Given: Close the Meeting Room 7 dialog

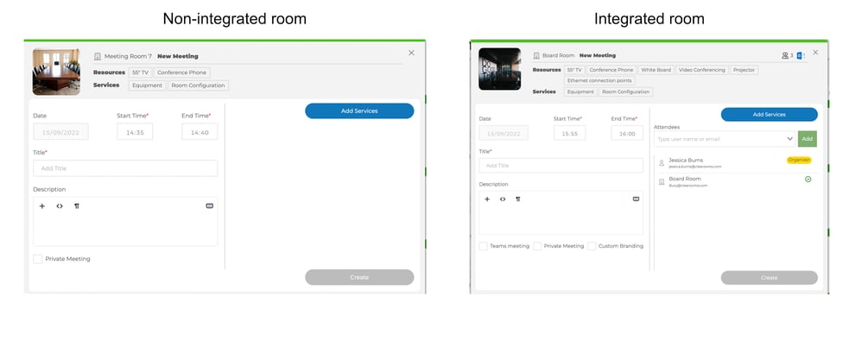Looking at the screenshot, I should pyautogui.click(x=411, y=53).
